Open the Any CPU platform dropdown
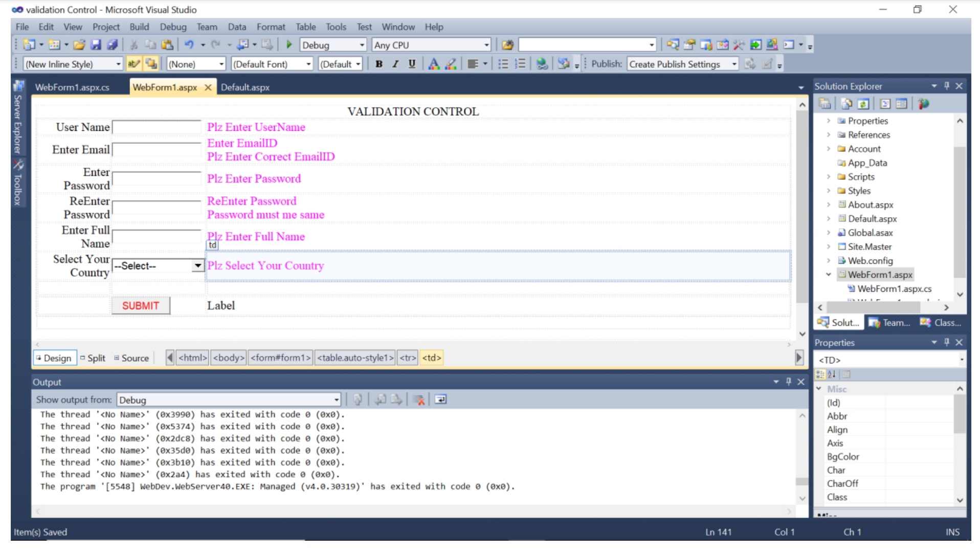The image size is (980, 552). tap(486, 45)
